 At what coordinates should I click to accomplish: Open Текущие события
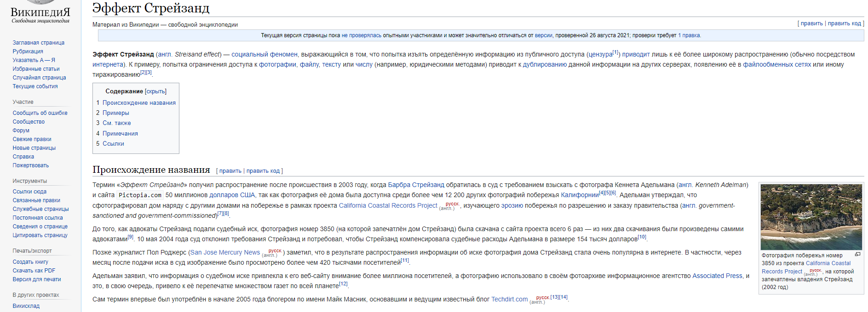(x=35, y=86)
